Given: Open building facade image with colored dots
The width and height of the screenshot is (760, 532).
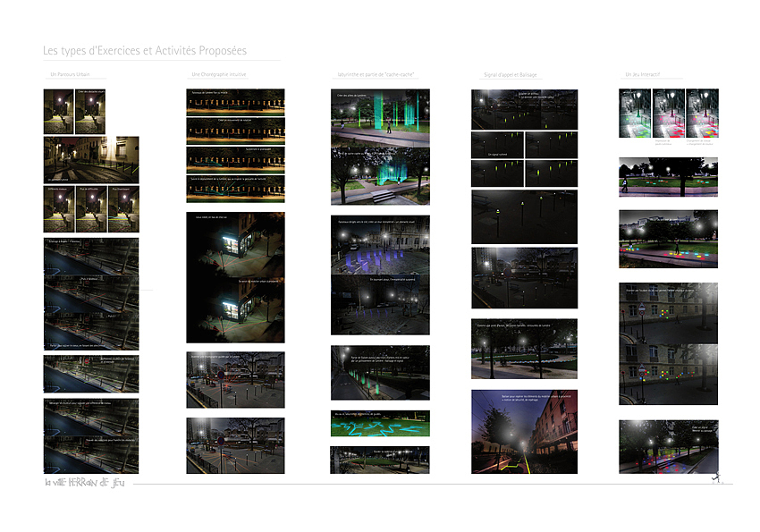Looking at the screenshot, I should tap(669, 343).
